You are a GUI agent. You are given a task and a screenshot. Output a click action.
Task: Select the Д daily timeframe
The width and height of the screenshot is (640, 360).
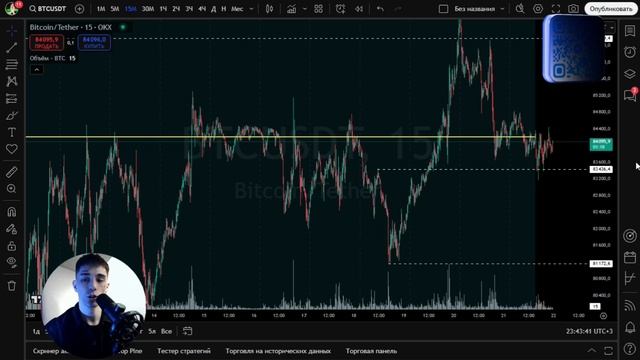tap(213, 9)
